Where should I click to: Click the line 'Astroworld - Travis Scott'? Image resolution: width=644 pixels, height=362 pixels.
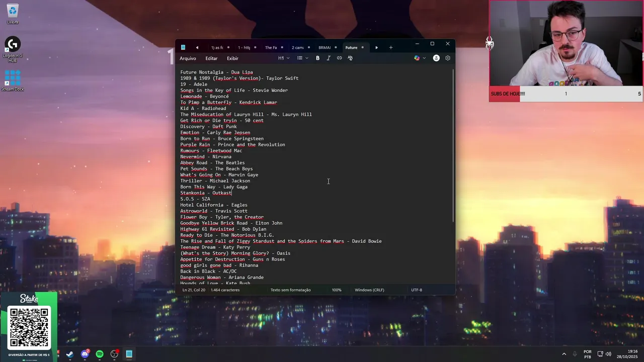click(214, 211)
